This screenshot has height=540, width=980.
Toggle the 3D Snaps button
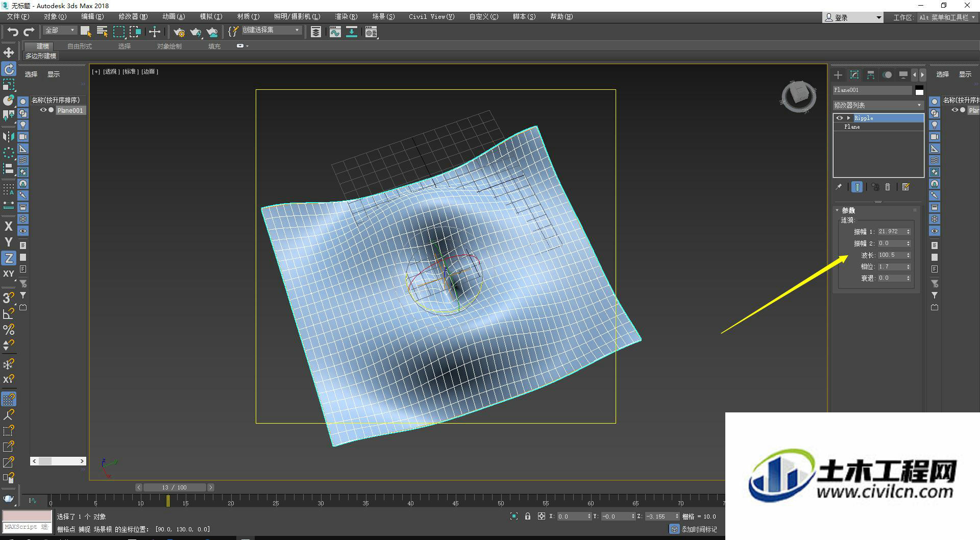tap(9, 298)
